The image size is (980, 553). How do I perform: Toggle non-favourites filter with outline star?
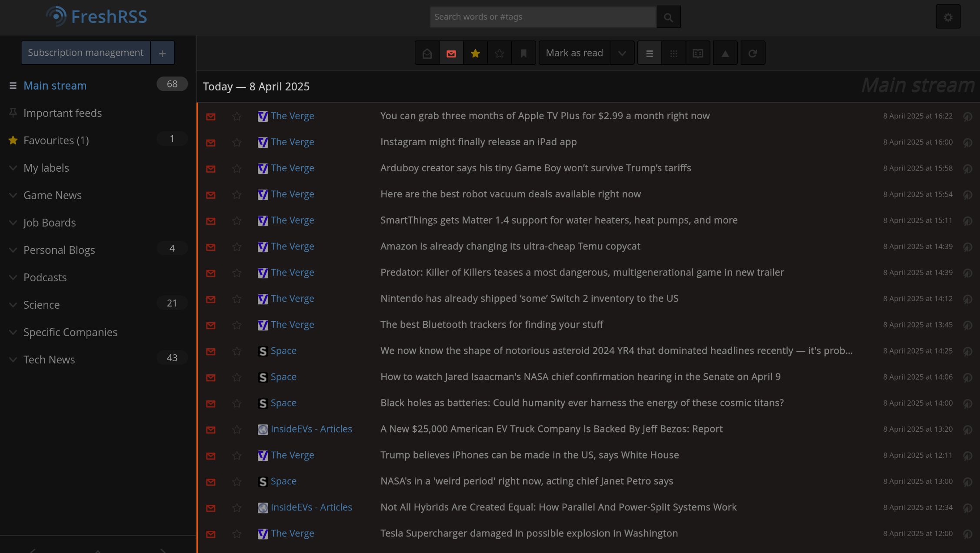499,53
